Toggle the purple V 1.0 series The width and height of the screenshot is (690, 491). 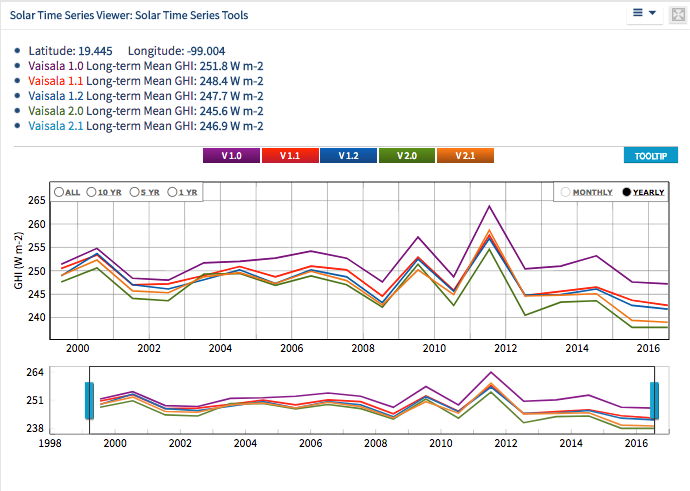[231, 156]
